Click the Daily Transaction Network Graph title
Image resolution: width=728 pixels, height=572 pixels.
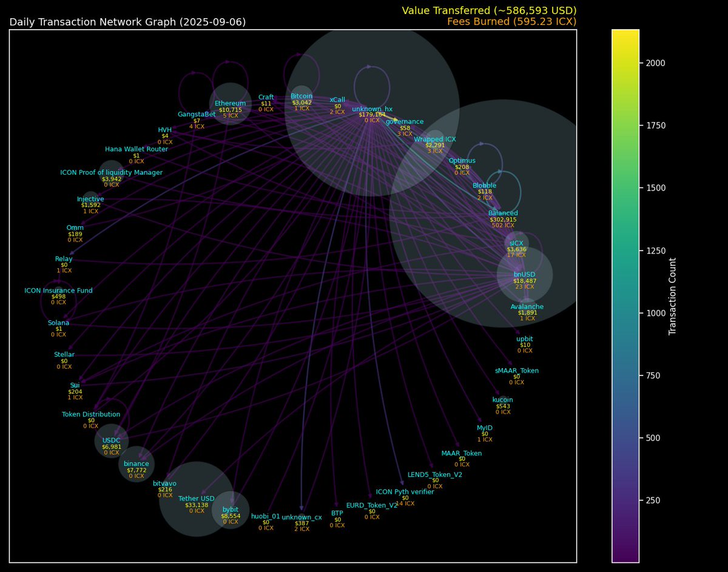[127, 22]
